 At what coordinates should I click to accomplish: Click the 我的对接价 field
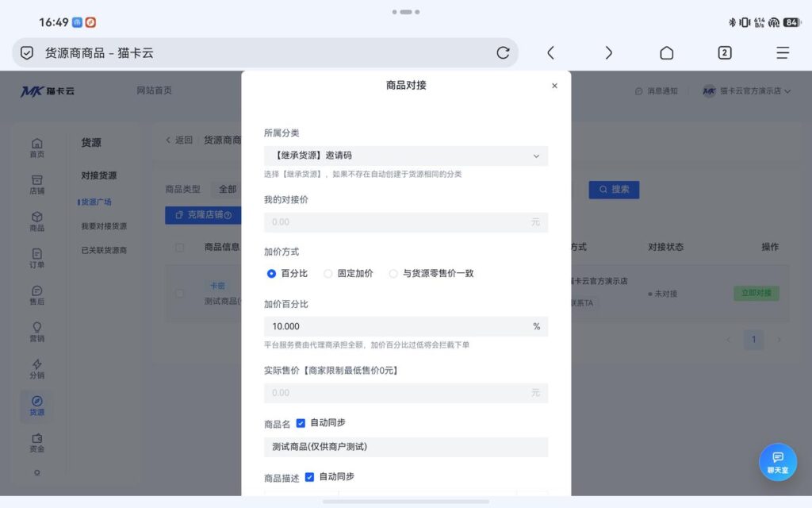tap(406, 222)
